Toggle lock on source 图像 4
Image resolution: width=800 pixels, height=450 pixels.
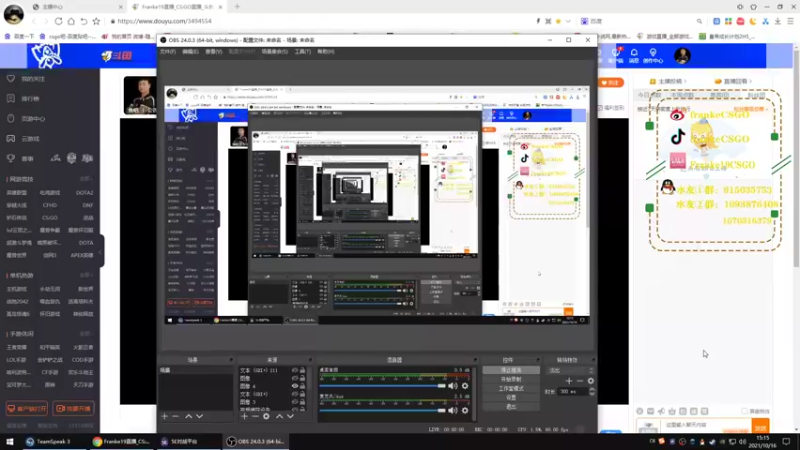[302, 386]
